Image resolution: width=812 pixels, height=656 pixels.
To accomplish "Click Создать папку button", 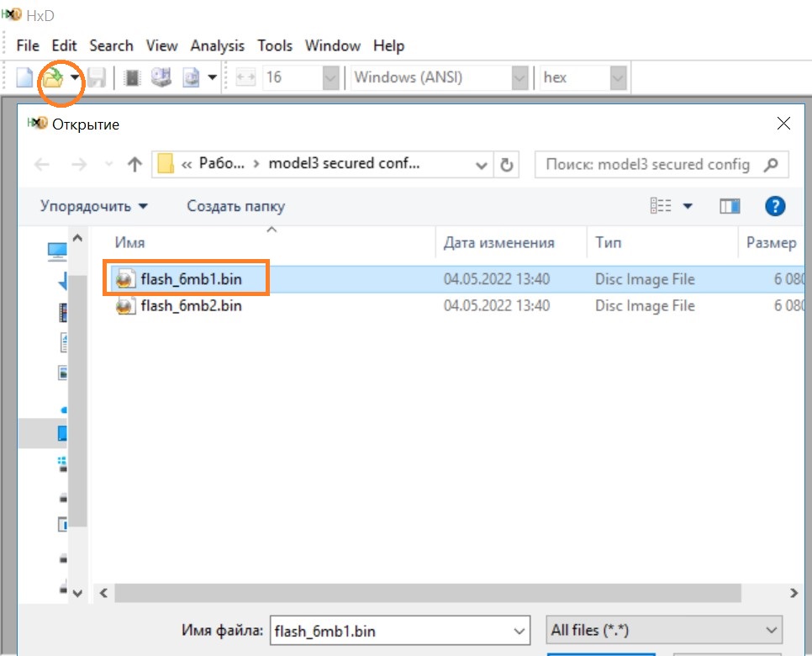I will point(235,206).
